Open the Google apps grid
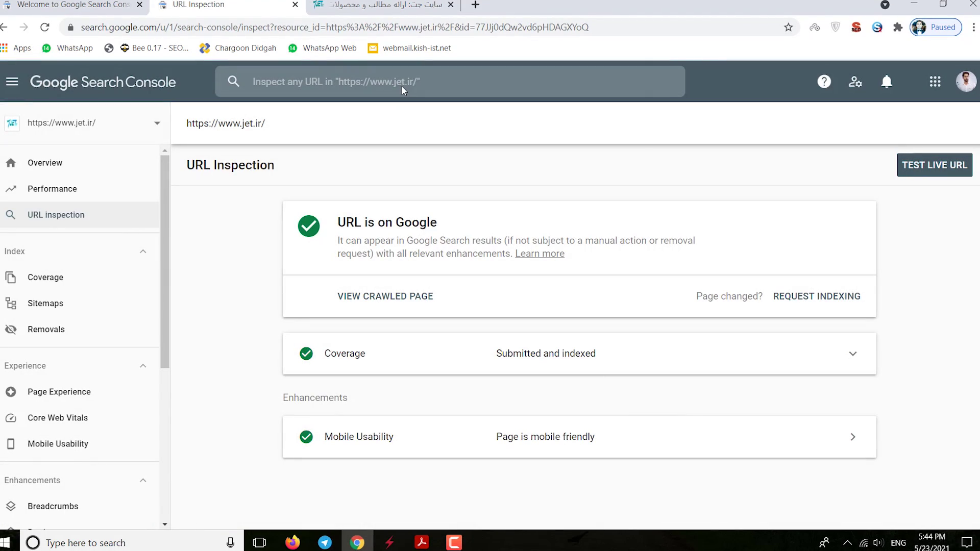This screenshot has height=551, width=980. click(x=935, y=82)
